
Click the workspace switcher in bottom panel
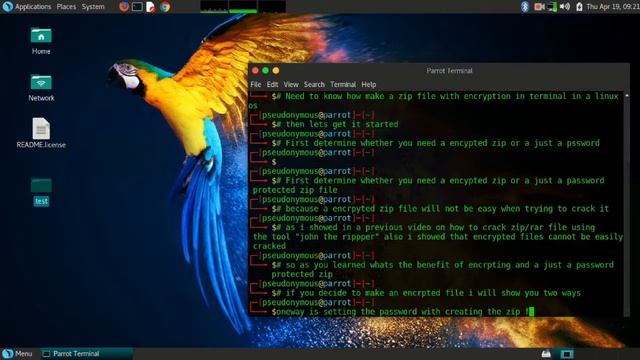tap(567, 353)
